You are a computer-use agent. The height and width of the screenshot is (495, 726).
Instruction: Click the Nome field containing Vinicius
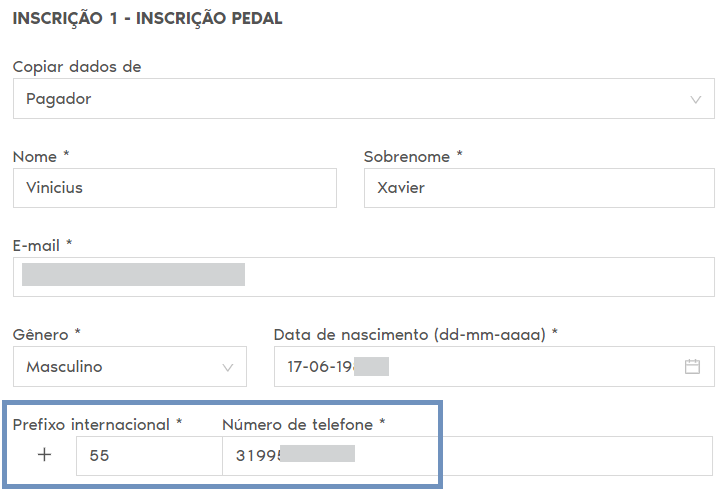tap(175, 188)
